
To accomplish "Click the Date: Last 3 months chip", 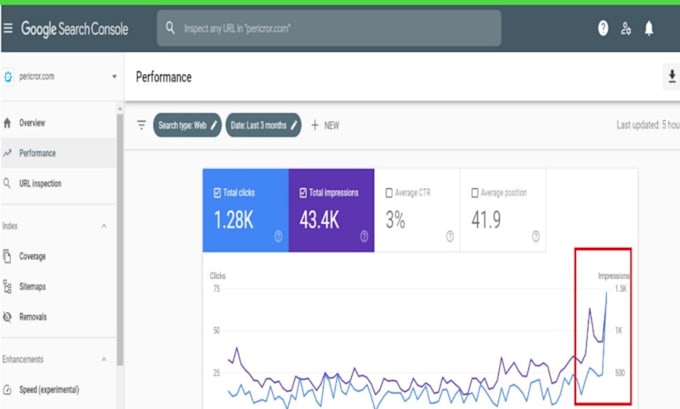I will tap(263, 125).
